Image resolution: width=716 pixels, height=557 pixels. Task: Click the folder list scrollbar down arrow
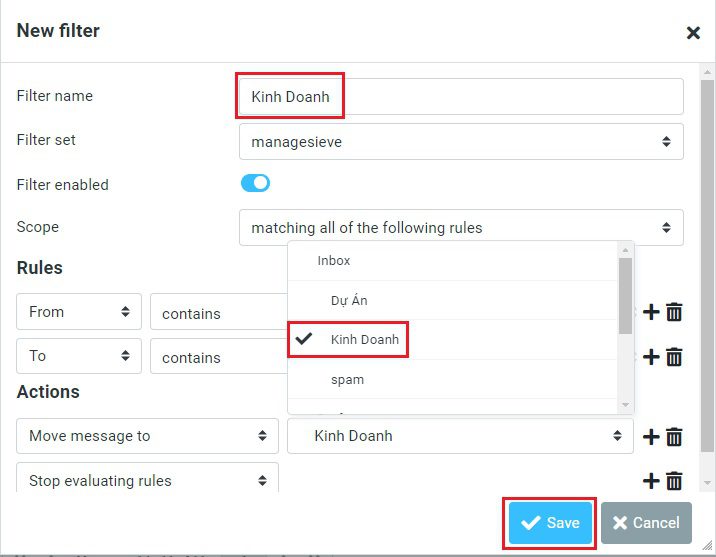pyautogui.click(x=625, y=405)
